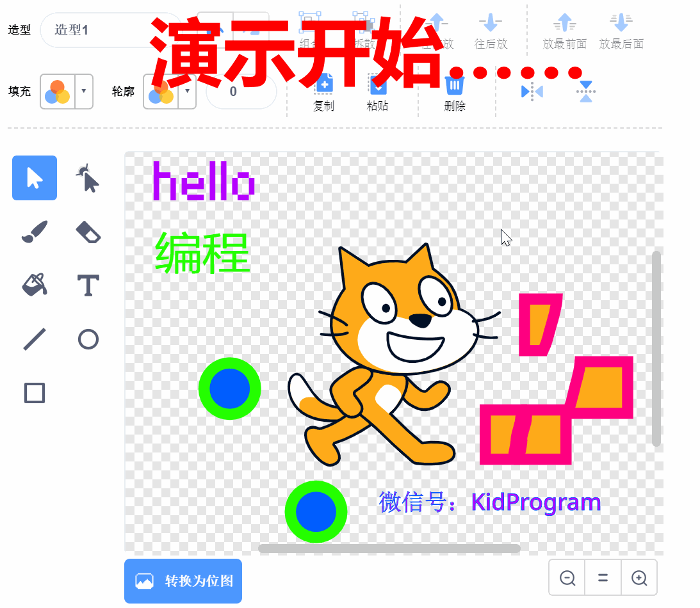Click the fill color swatch

58,91
